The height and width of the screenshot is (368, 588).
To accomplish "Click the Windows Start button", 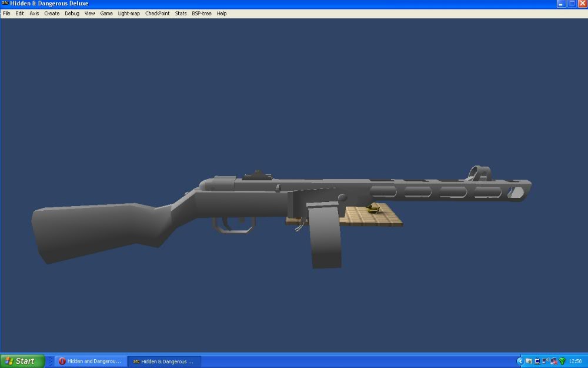I will [x=22, y=361].
